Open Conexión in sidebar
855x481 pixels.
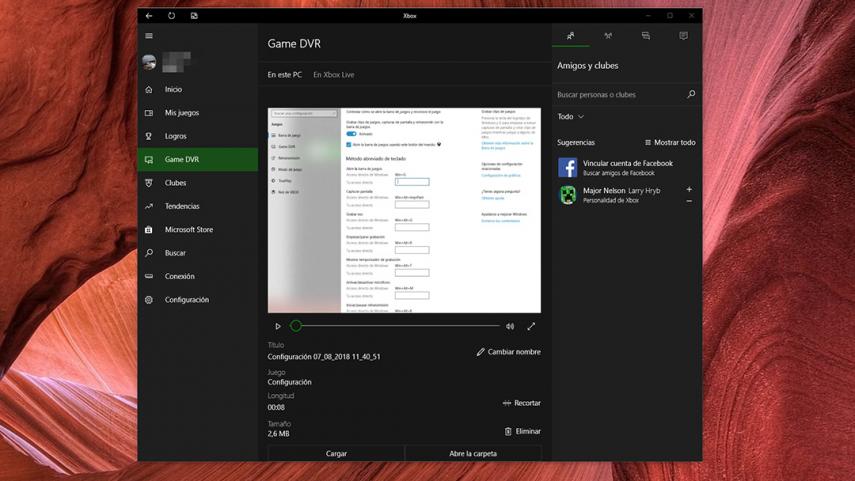(x=198, y=276)
